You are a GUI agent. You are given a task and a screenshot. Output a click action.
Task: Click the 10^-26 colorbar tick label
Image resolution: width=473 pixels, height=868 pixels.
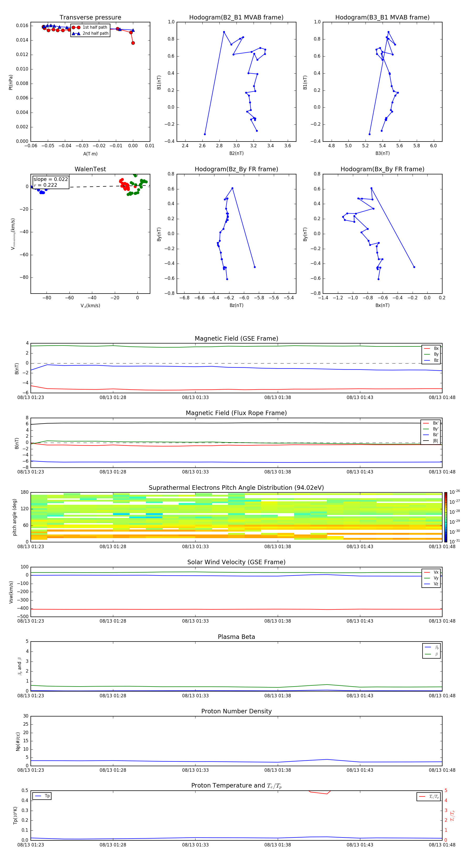click(455, 492)
